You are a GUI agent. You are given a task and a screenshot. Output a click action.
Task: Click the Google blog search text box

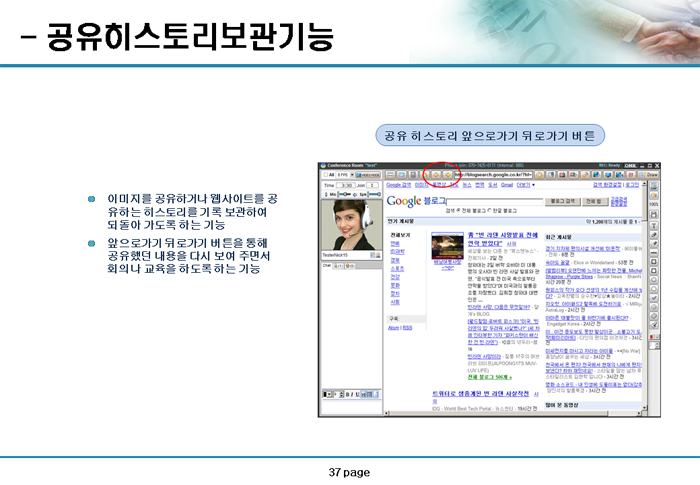pyautogui.click(x=495, y=202)
